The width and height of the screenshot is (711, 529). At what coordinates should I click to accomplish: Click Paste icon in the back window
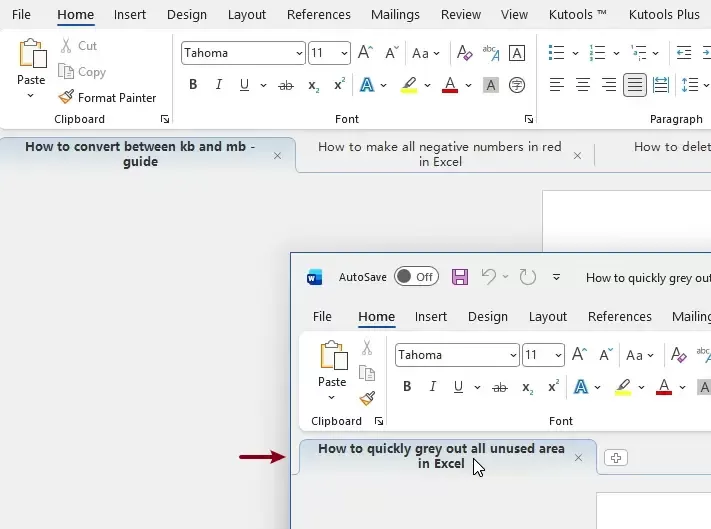click(32, 53)
